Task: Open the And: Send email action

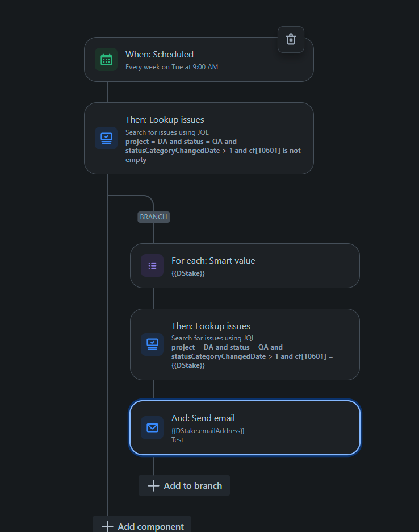Action: pyautogui.click(x=245, y=427)
